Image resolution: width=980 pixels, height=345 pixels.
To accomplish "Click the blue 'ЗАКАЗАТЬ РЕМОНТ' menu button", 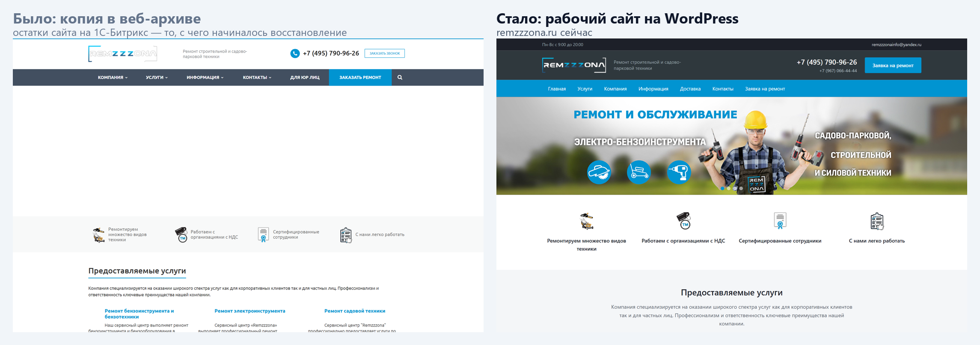I will (360, 77).
